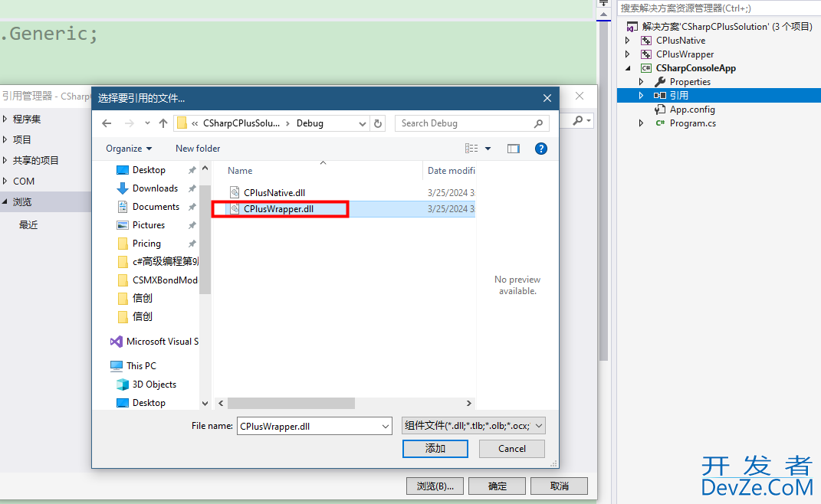The image size is (821, 504).
Task: Click 取消 in reference manager
Action: 559,486
